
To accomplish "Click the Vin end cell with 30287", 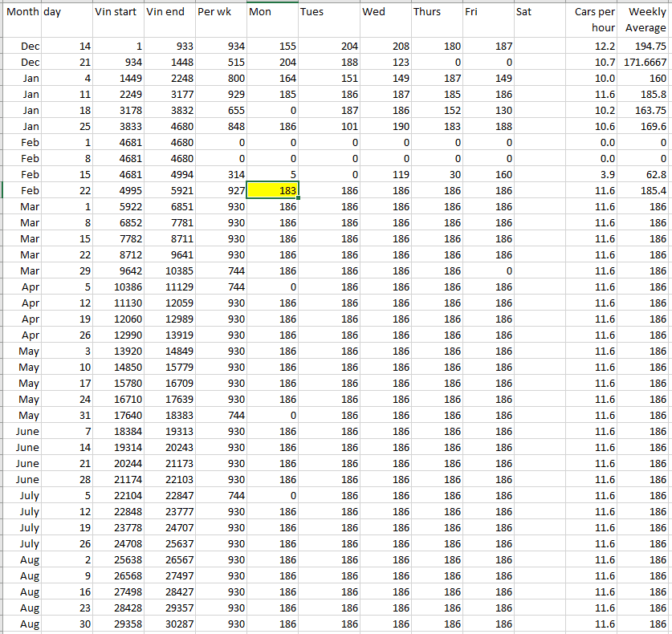I will pyautogui.click(x=169, y=624).
